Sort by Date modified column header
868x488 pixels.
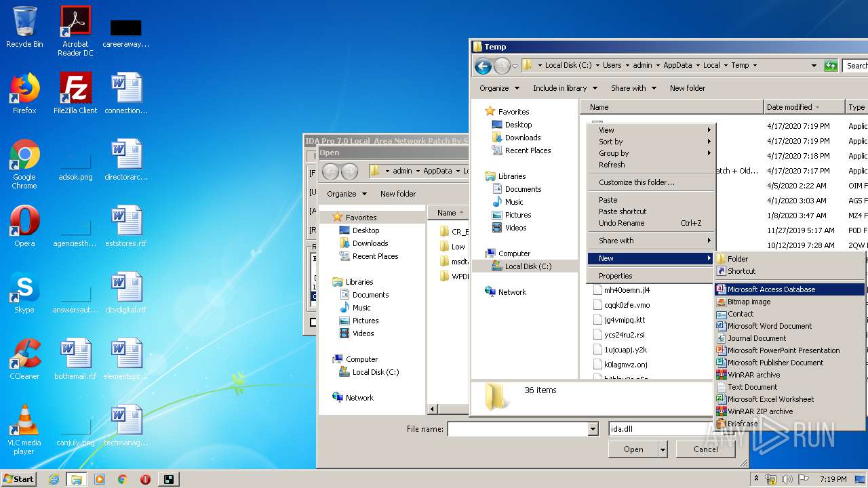804,107
